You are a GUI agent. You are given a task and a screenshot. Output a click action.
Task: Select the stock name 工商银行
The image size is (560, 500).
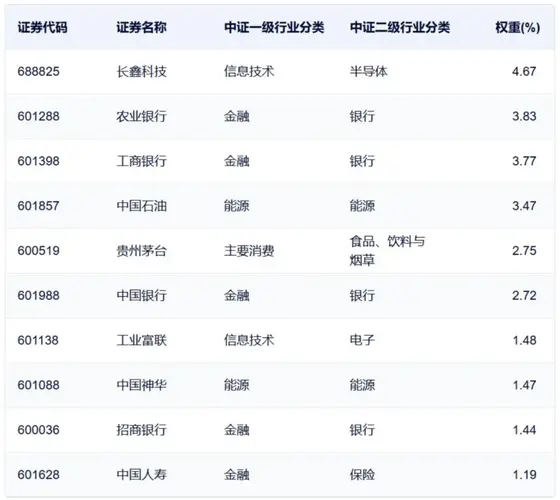141,161
